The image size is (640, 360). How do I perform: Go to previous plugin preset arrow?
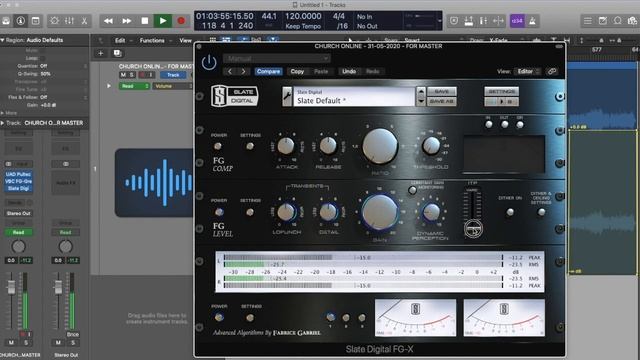230,71
